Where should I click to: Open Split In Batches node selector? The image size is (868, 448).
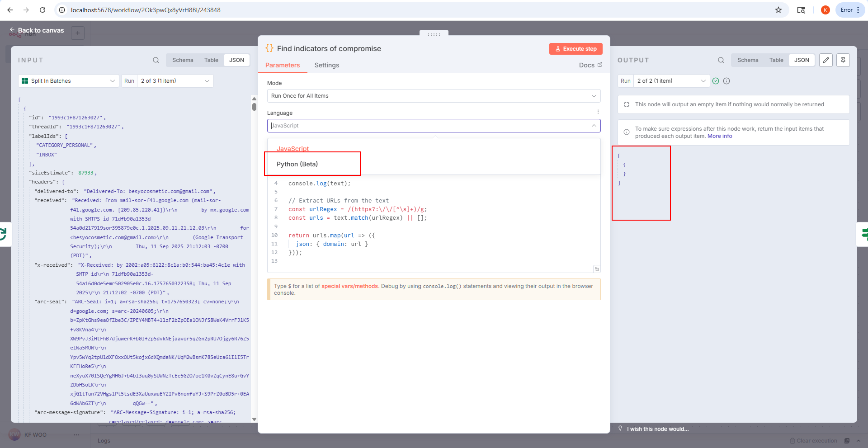[x=69, y=81]
